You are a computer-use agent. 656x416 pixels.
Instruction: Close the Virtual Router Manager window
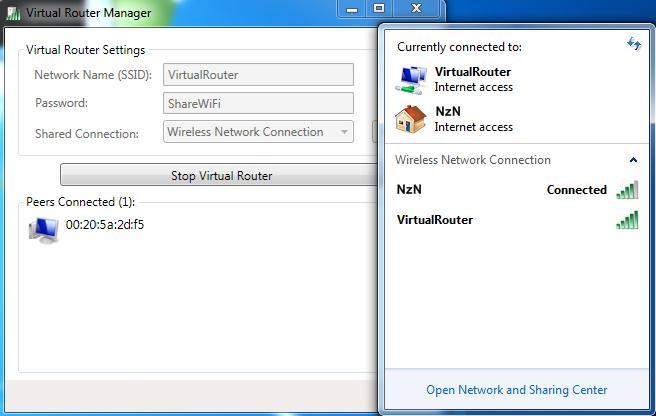[x=416, y=8]
